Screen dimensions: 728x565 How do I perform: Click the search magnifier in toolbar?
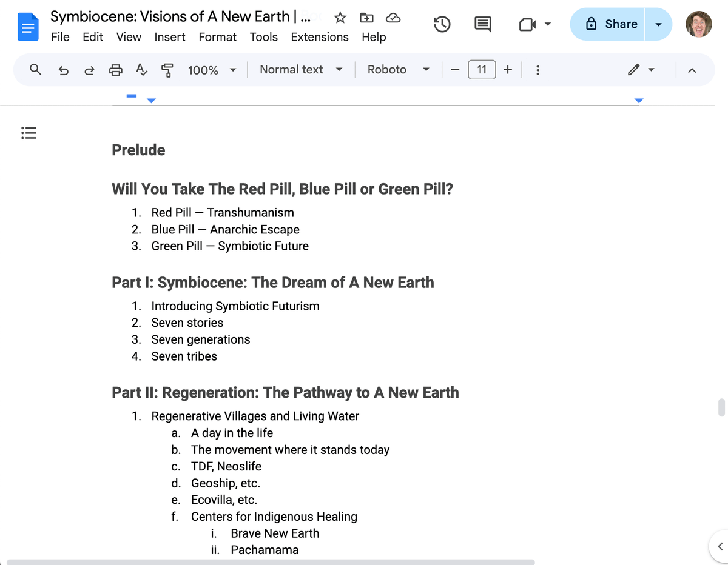tap(36, 70)
